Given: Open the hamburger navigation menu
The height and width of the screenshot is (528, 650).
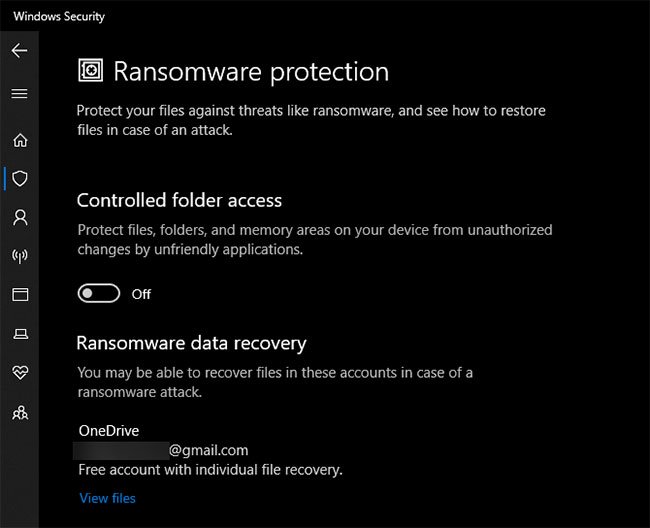Looking at the screenshot, I should click(19, 94).
